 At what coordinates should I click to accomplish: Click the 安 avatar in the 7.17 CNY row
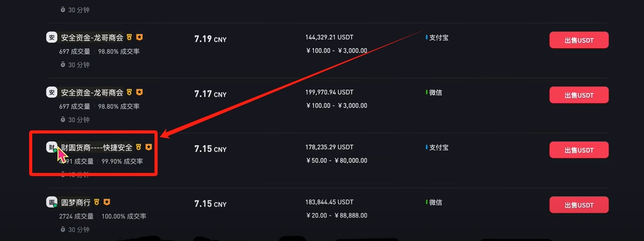51,92
